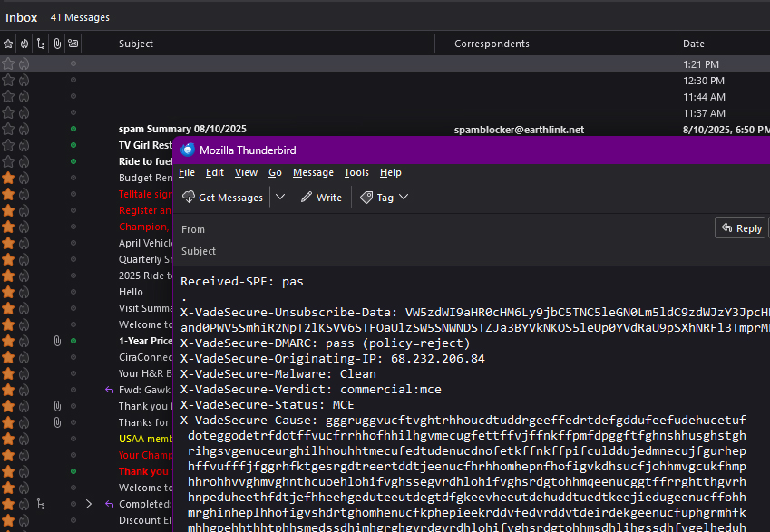Unstar the Hello message

click(x=8, y=293)
